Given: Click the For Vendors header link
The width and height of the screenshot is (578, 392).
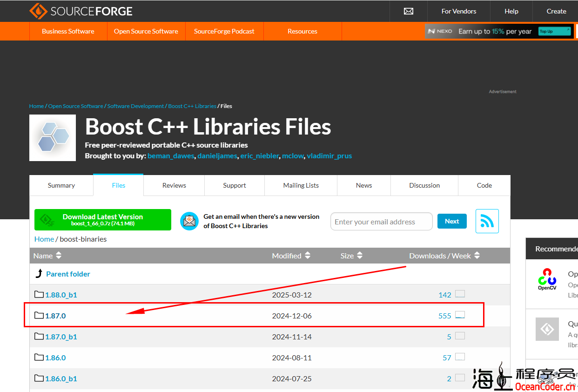Looking at the screenshot, I should [x=459, y=11].
